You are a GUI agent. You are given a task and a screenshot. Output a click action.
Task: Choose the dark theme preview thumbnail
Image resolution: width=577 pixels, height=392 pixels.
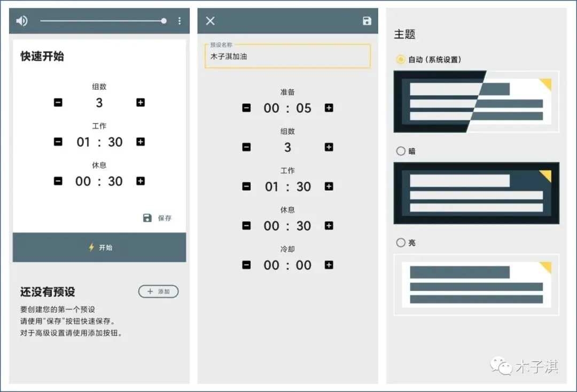(x=477, y=193)
